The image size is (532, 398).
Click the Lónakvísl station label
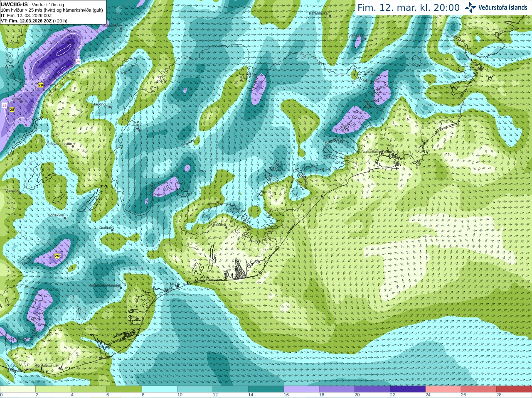tap(56, 215)
